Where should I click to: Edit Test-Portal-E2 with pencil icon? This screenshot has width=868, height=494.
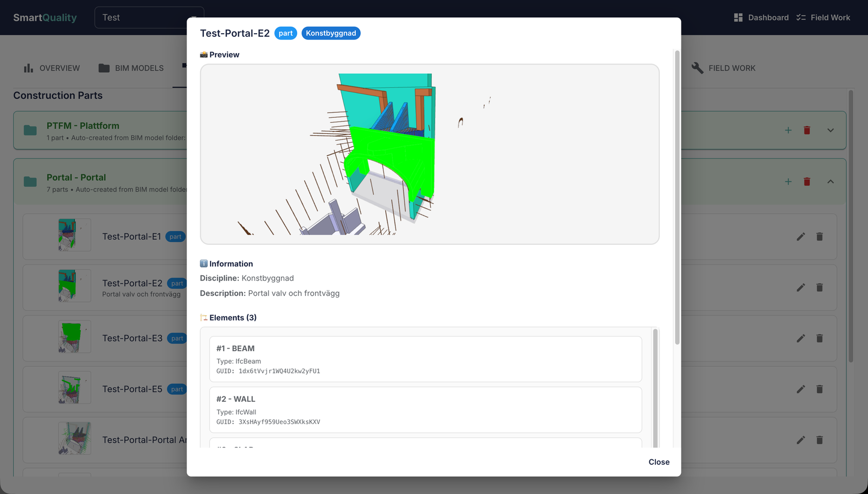click(801, 288)
